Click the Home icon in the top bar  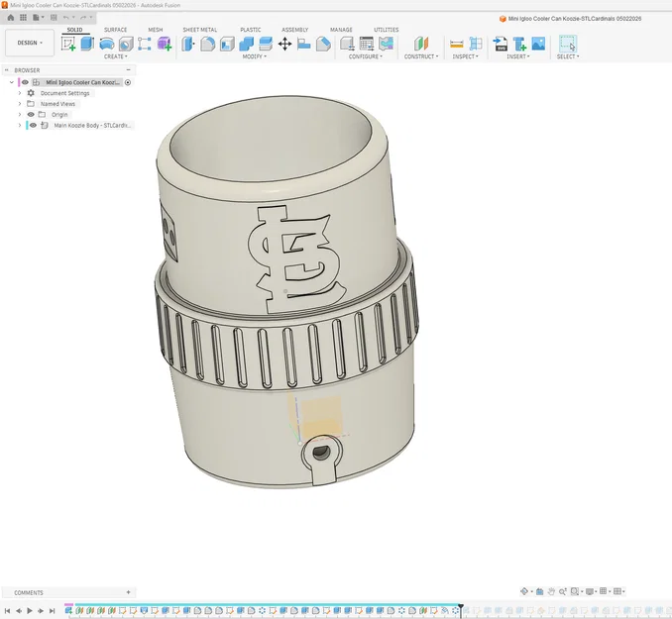pyautogui.click(x=11, y=18)
